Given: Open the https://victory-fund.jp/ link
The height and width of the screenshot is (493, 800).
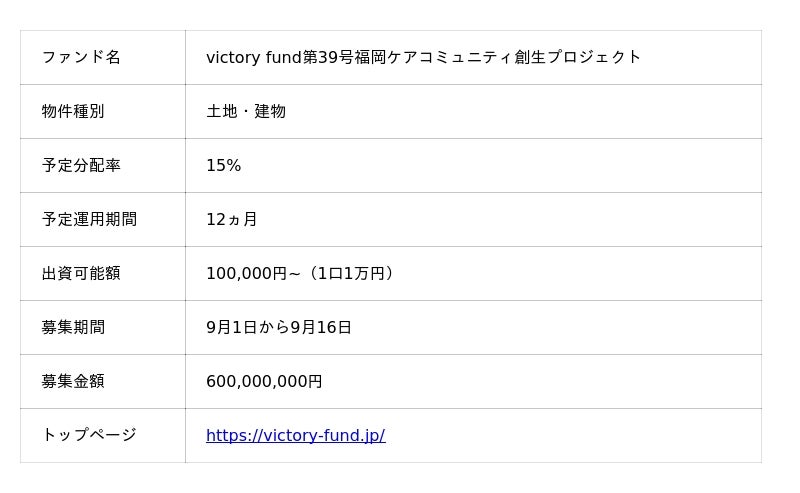Looking at the screenshot, I should point(295,435).
